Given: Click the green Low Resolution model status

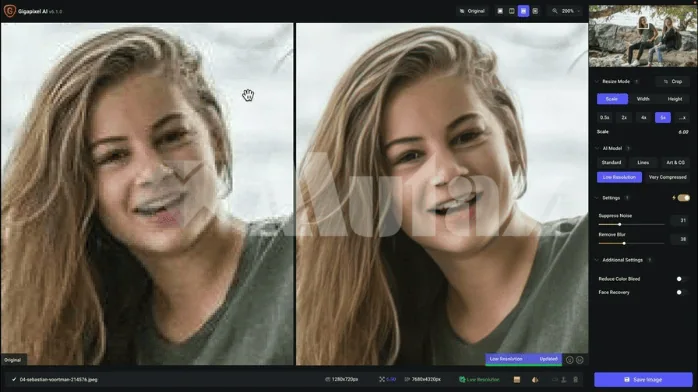Looking at the screenshot, I should coord(479,380).
